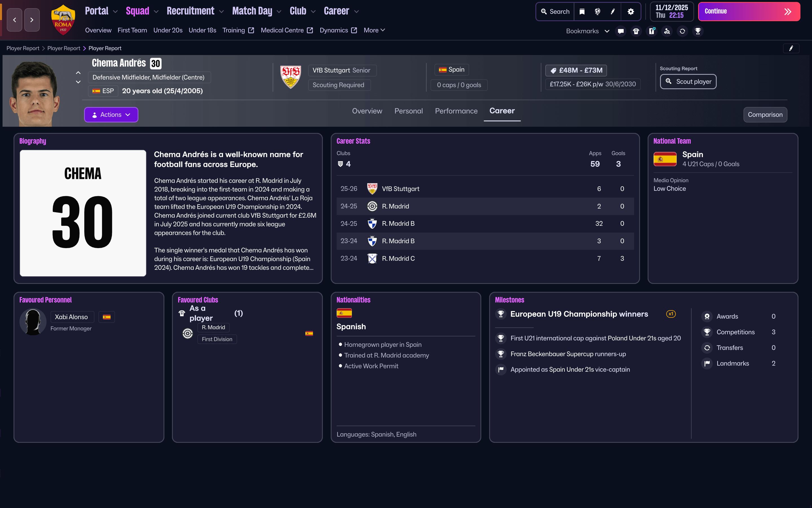The height and width of the screenshot is (508, 812).
Task: Open the AS Roma club badge
Action: (x=63, y=20)
